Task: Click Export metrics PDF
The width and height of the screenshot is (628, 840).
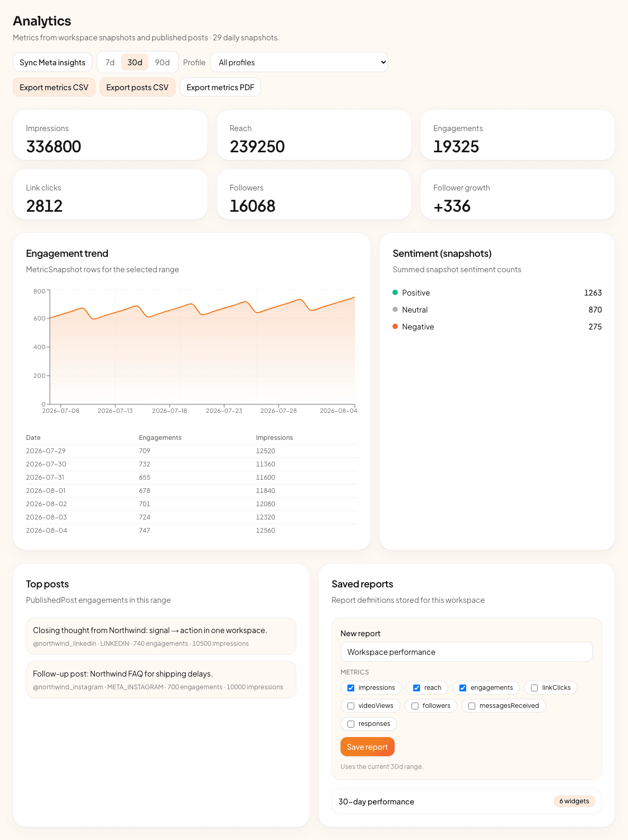Action: tap(220, 88)
